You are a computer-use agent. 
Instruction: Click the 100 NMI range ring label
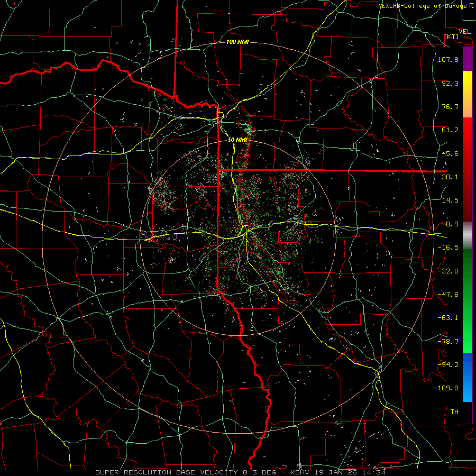tap(237, 42)
